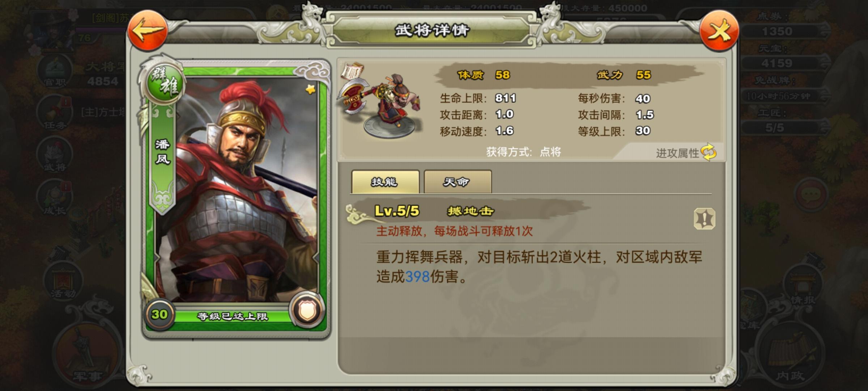Click the 撼地击 skill name
Screen dimensions: 868x391
pyautogui.click(x=470, y=211)
